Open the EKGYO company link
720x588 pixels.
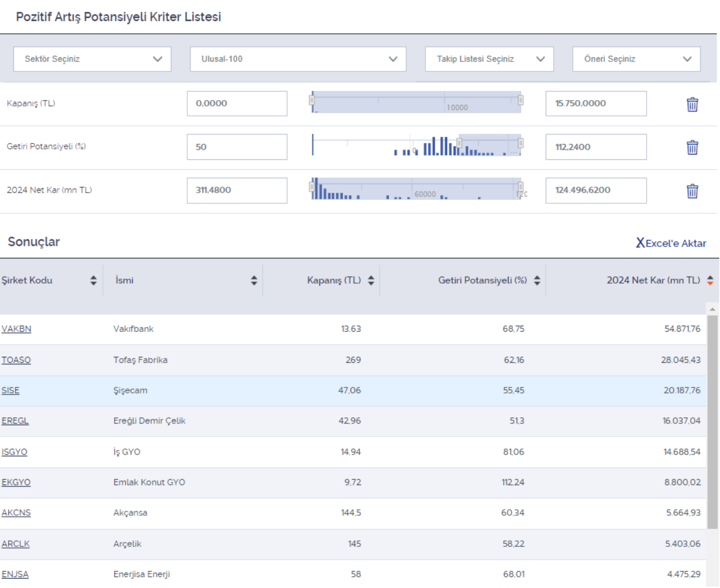(x=16, y=483)
